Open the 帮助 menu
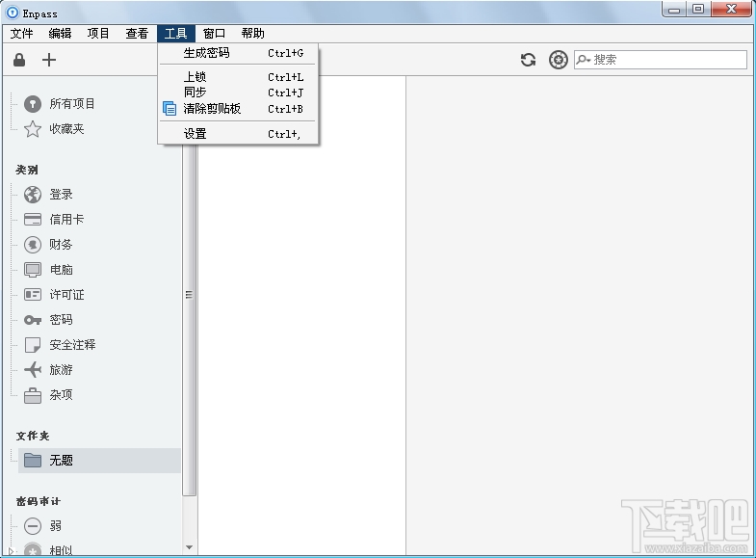Viewport: 756px width, 558px height. (252, 34)
